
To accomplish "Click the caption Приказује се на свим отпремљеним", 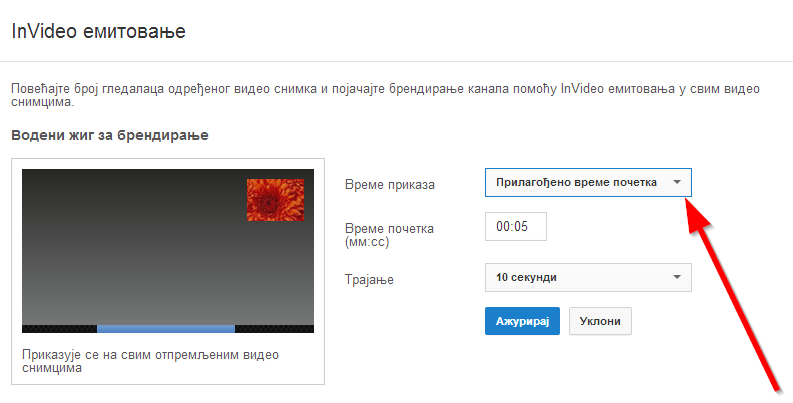I will tap(150, 361).
